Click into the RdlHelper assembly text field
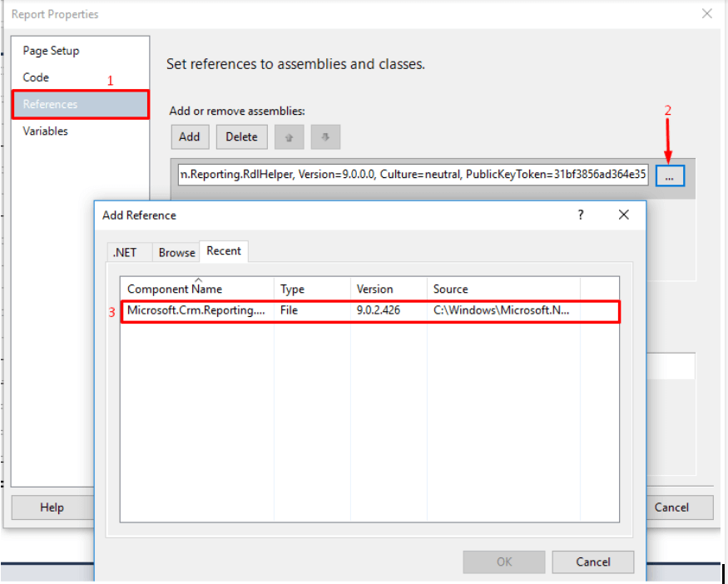 point(412,176)
